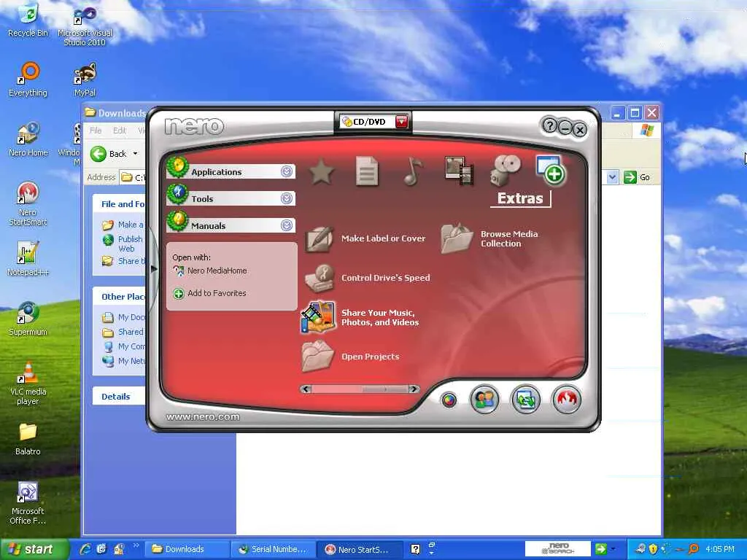
Task: Click the Control Drive's Speed icon
Action: 320,278
